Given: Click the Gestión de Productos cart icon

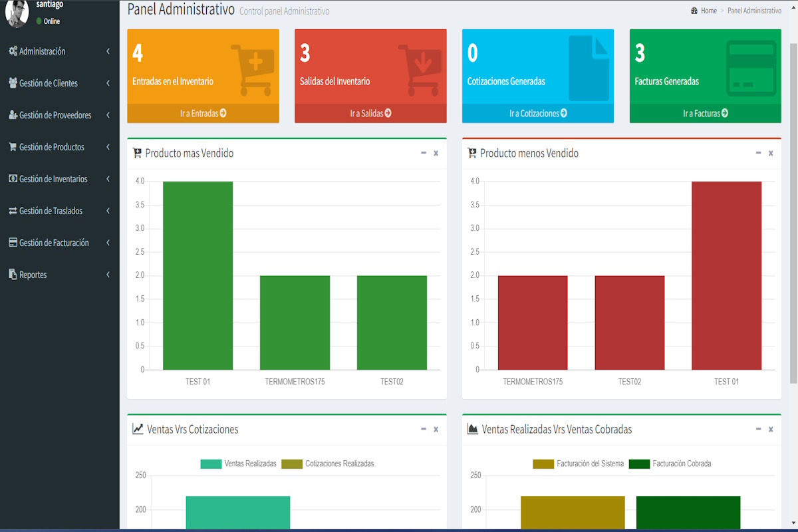Looking at the screenshot, I should 13,147.
